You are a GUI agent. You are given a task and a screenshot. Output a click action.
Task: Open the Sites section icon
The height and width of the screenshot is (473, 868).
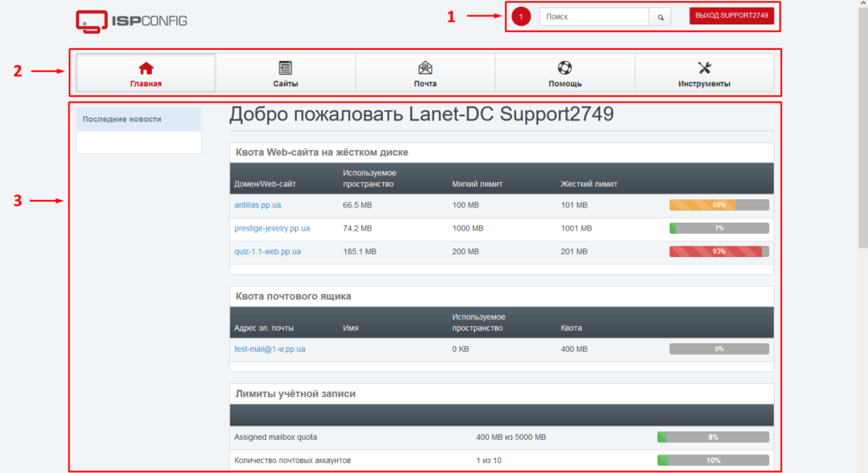click(286, 68)
